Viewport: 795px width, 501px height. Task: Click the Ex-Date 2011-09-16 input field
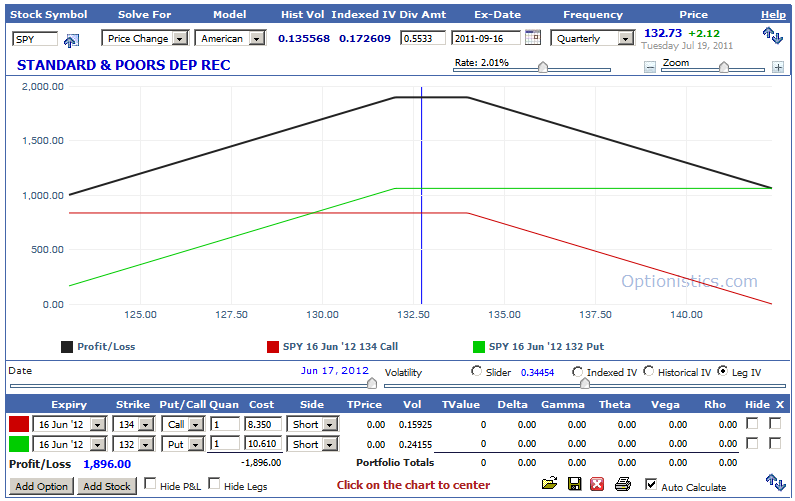(486, 38)
